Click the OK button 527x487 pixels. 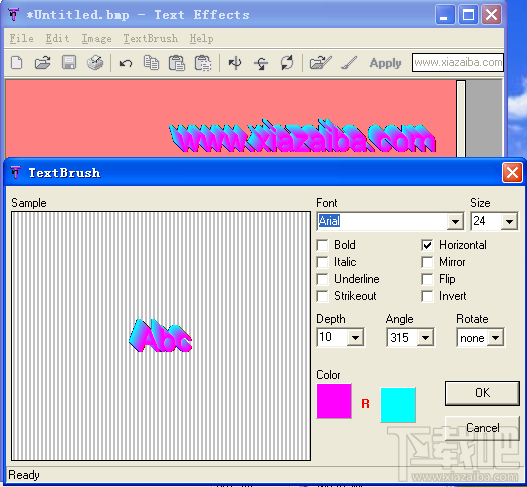tap(482, 393)
